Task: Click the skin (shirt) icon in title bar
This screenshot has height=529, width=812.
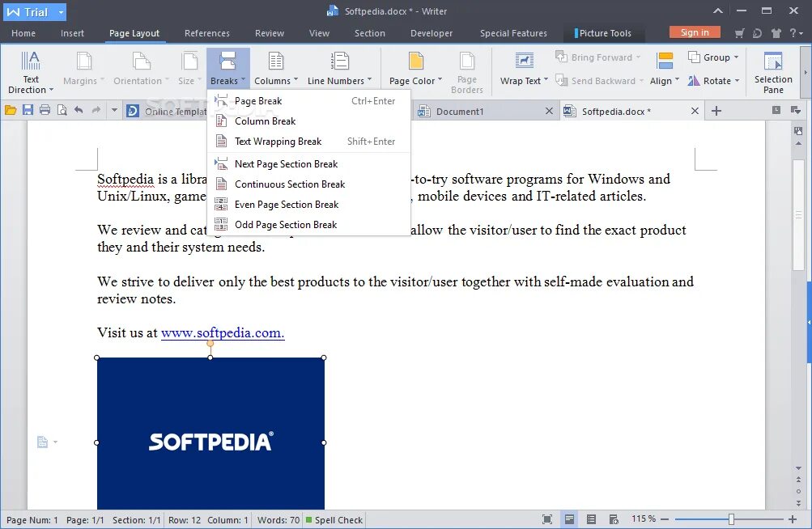Action: click(776, 33)
